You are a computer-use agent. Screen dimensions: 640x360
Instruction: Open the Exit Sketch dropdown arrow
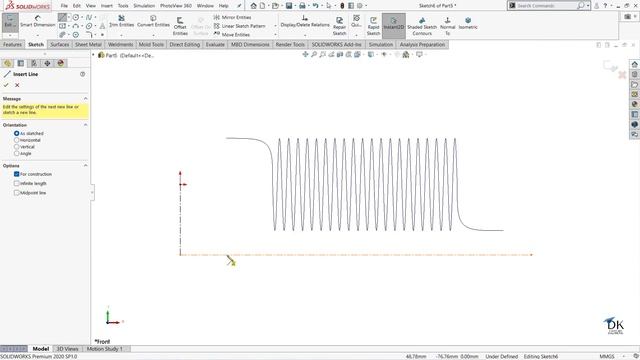tap(10, 35)
